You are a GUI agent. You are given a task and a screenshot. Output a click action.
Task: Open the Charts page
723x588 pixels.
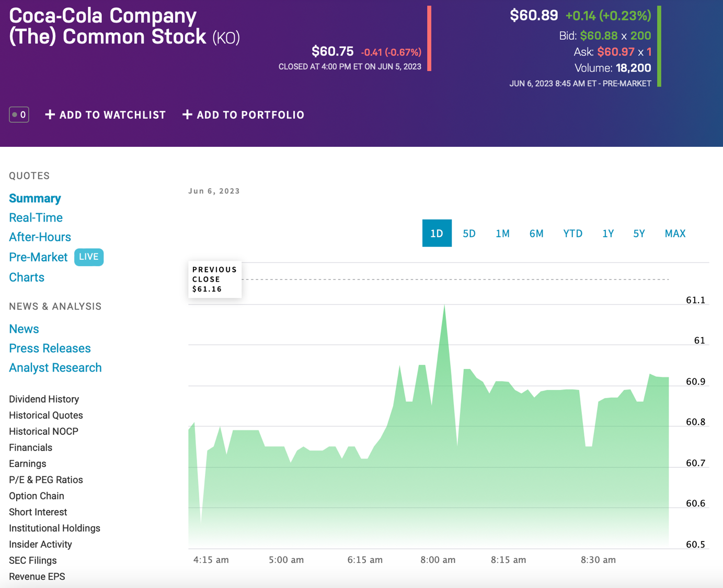(x=27, y=277)
